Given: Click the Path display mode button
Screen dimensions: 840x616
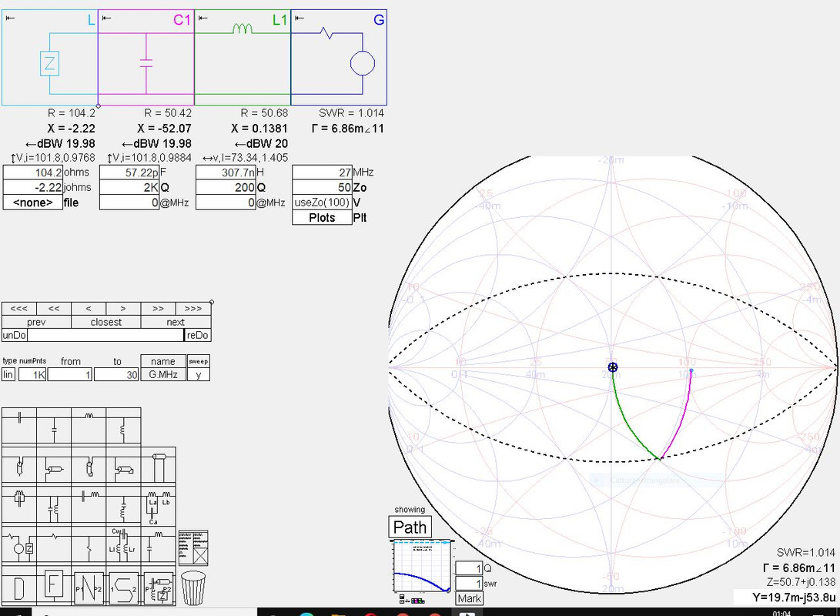Looking at the screenshot, I should point(410,527).
